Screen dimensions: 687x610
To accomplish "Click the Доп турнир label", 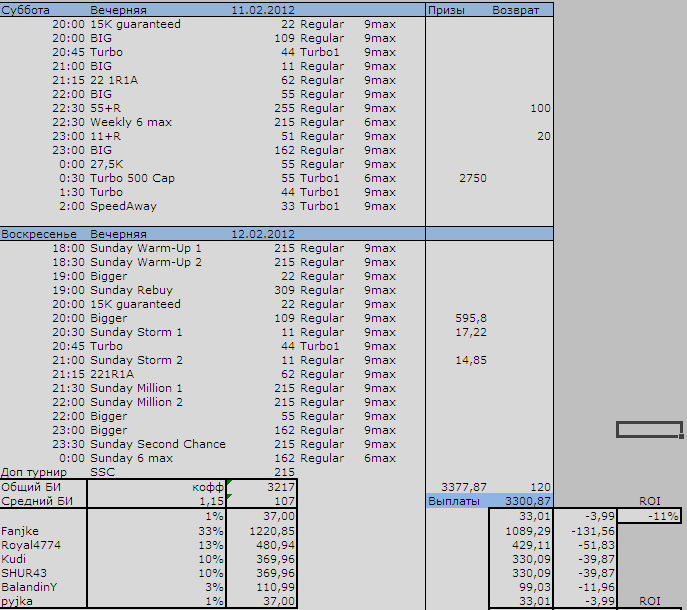I will 34,472.
